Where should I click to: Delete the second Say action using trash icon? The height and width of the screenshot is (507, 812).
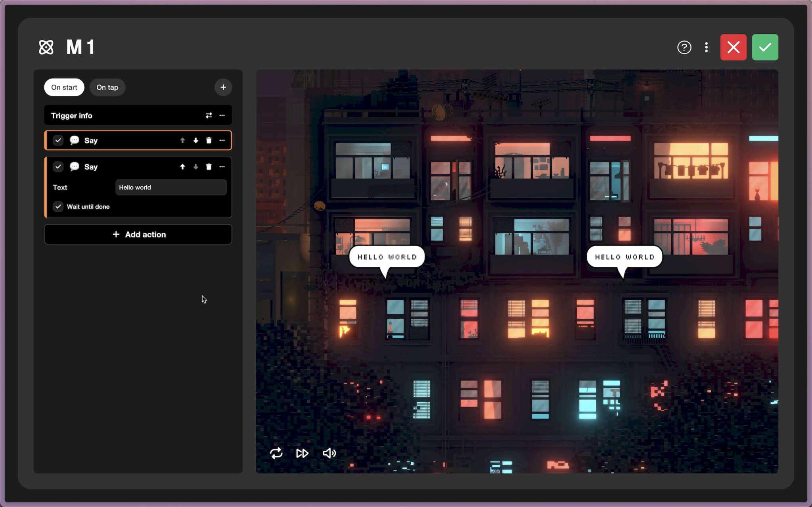point(209,166)
